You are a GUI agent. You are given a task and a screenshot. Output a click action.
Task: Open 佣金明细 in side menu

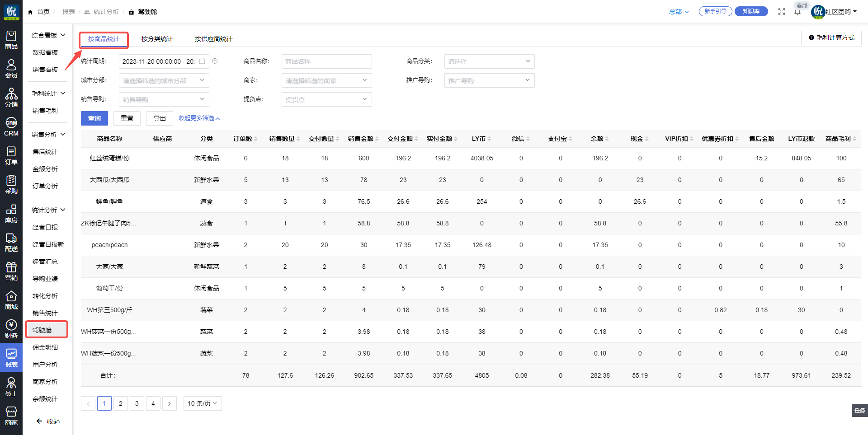click(45, 347)
